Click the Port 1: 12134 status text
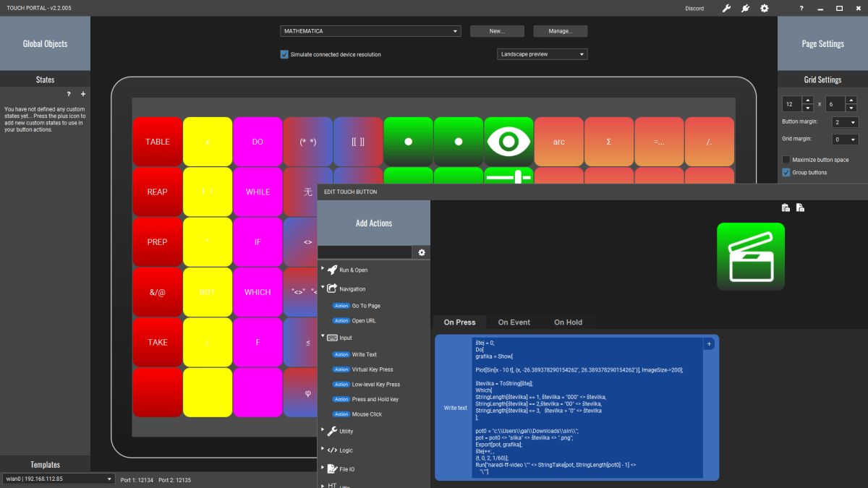This screenshot has height=488, width=868. tap(137, 479)
